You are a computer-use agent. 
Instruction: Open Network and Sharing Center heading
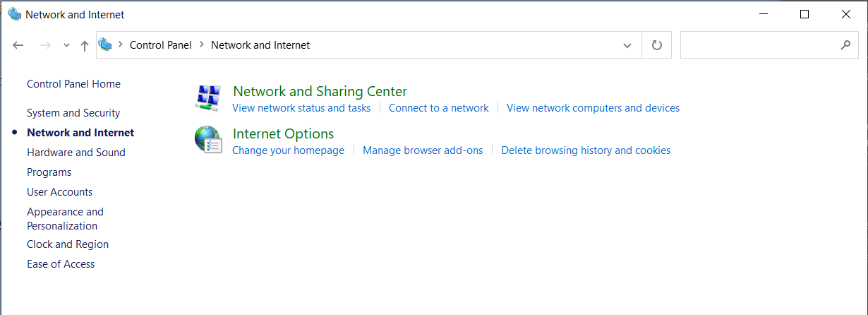pos(320,91)
